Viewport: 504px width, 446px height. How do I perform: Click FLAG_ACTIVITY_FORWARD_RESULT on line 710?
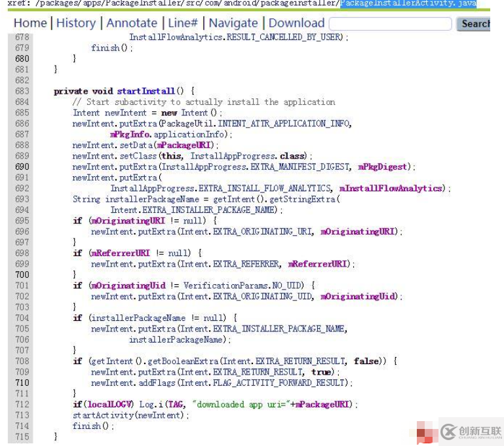(279, 382)
